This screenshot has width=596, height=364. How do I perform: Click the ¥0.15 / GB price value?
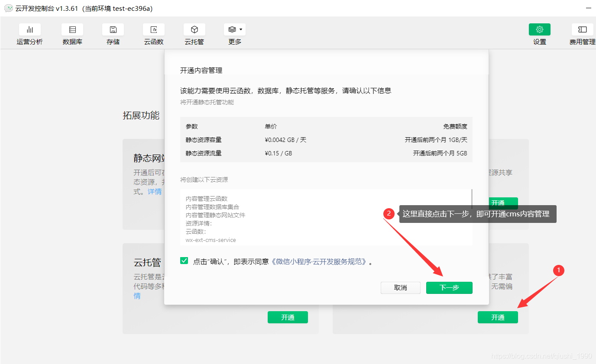click(278, 153)
